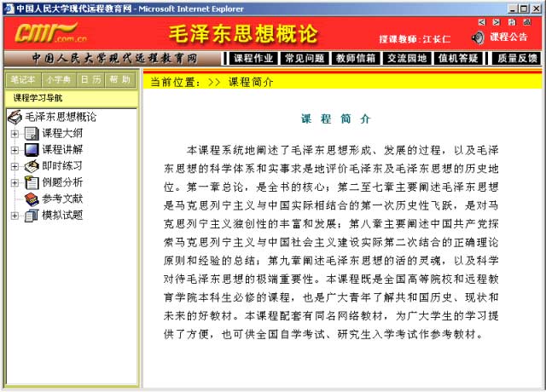
Task: Select the 模拟试题 tree label
Action: [x=62, y=215]
